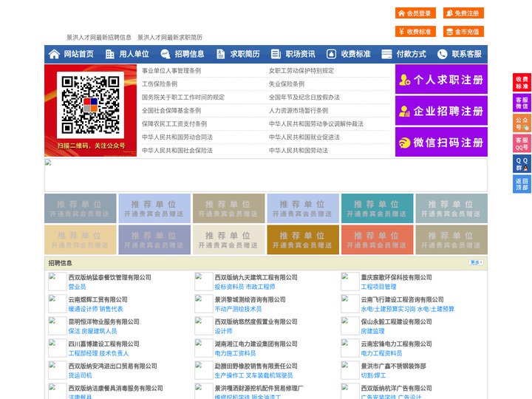Image resolution: width=532 pixels, height=399 pixels.
Task: Open the 西双版纳猛泰餐饮管理有限公司 company link
Action: [109, 277]
